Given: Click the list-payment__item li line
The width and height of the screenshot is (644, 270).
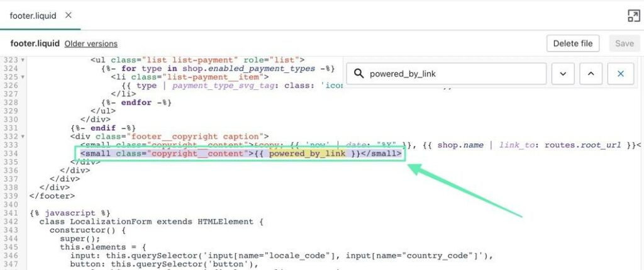Looking at the screenshot, I should (190, 77).
